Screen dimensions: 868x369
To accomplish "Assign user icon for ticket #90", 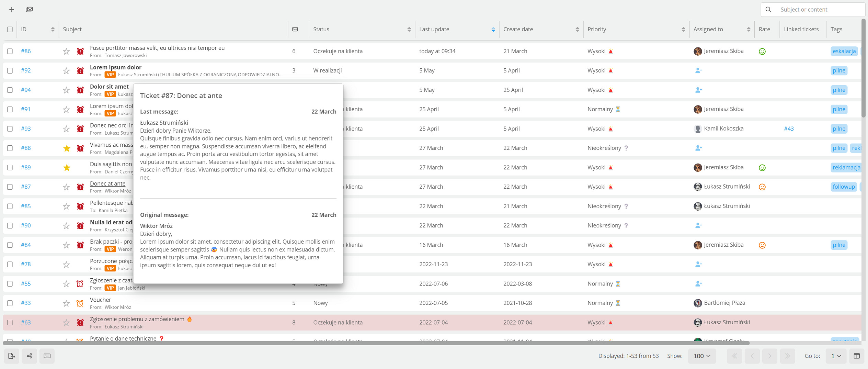I will point(698,226).
